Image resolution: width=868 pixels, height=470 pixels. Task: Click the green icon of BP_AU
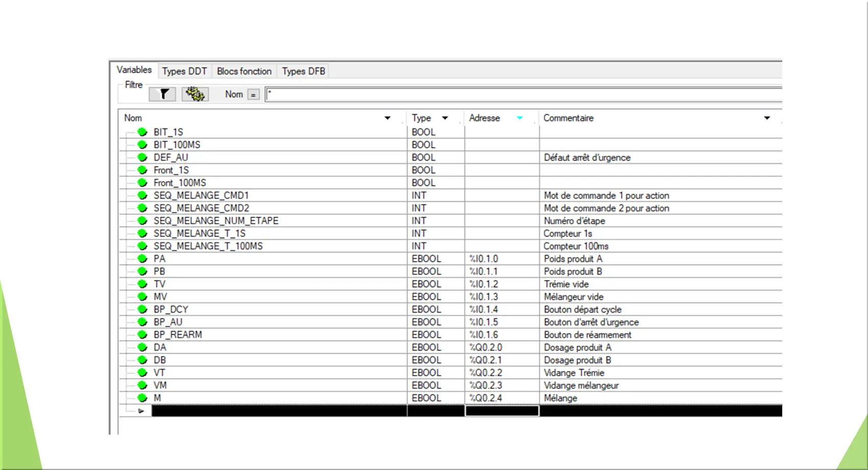pyautogui.click(x=142, y=322)
